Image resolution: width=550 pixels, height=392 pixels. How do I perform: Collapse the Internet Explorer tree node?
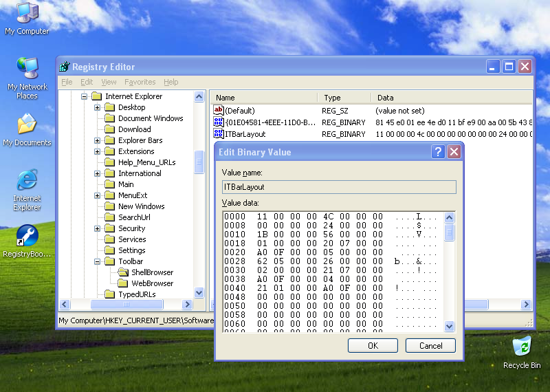coord(84,96)
